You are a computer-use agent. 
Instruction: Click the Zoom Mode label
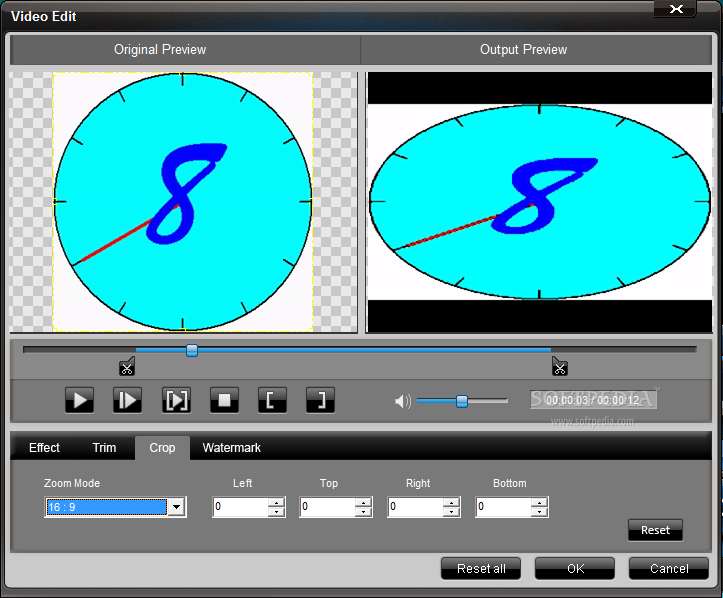pos(72,483)
